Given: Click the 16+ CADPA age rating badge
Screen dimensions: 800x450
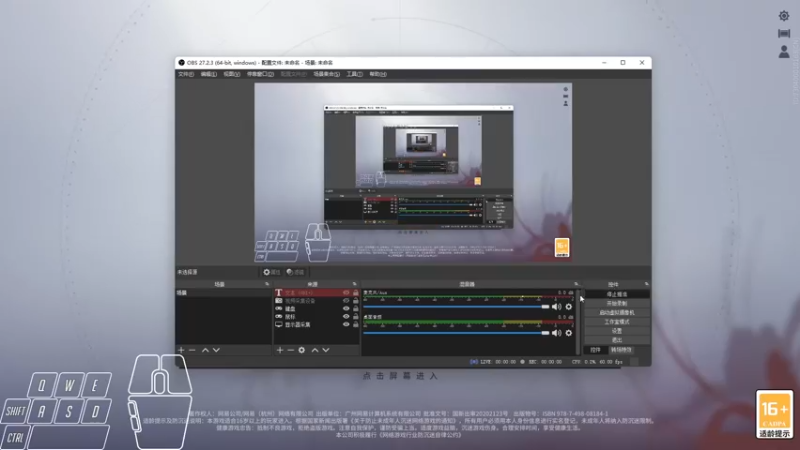Looking at the screenshot, I should pyautogui.click(x=774, y=414).
